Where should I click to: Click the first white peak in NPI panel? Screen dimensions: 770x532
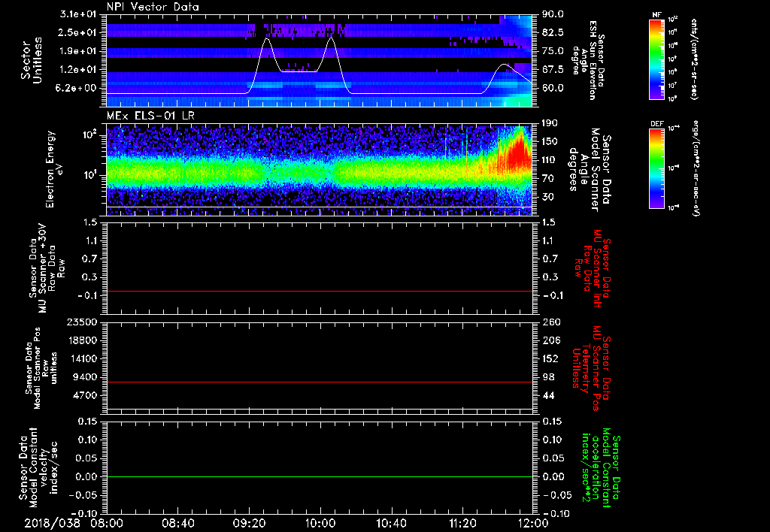point(265,40)
